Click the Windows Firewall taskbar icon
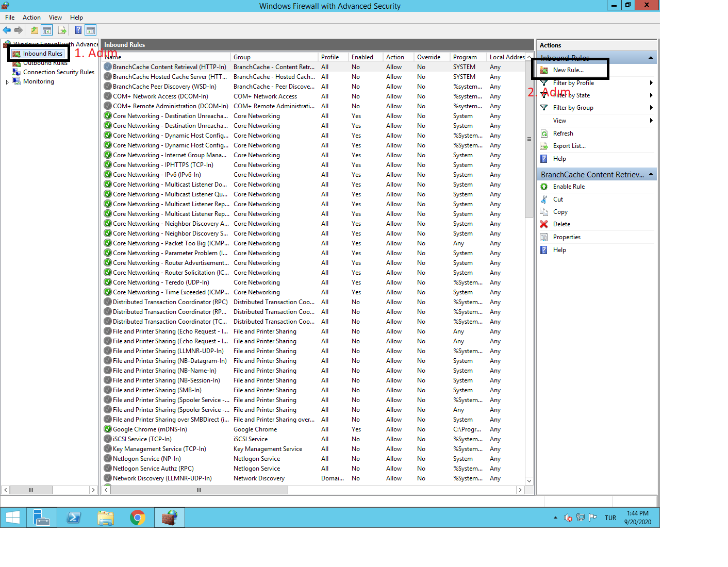728x567 pixels. pyautogui.click(x=169, y=518)
